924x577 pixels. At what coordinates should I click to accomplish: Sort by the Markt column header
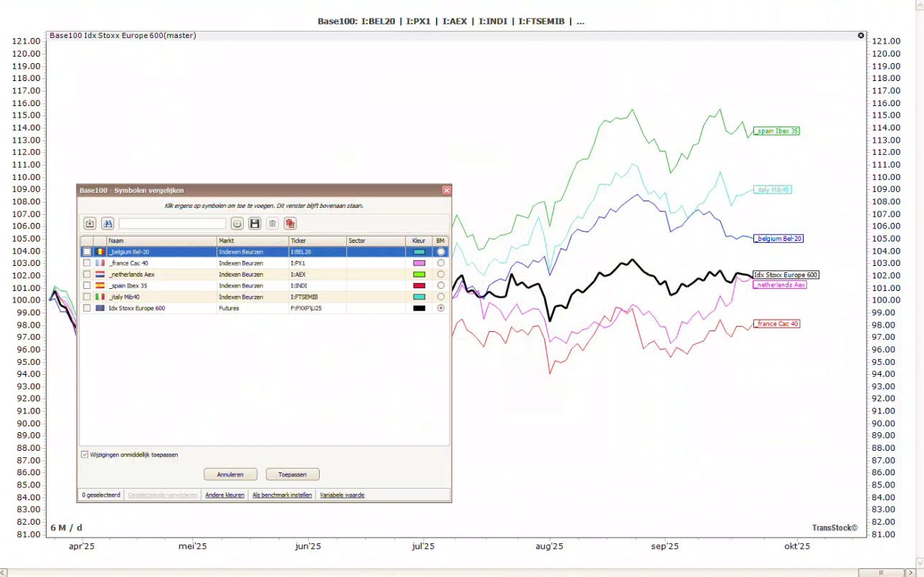click(252, 241)
